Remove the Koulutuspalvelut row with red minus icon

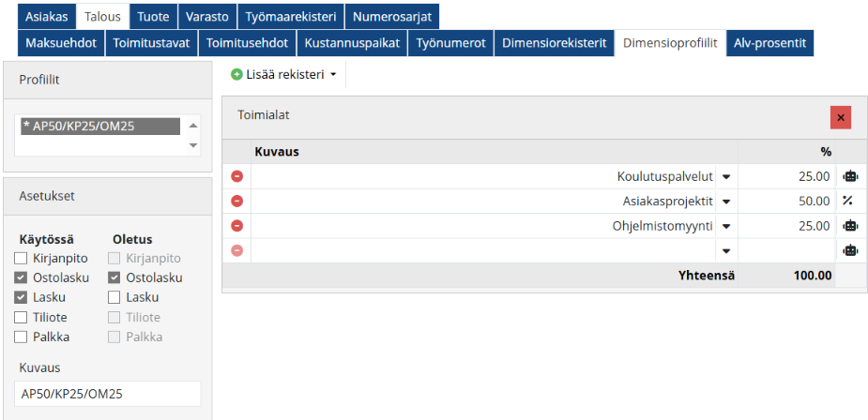pos(236,176)
